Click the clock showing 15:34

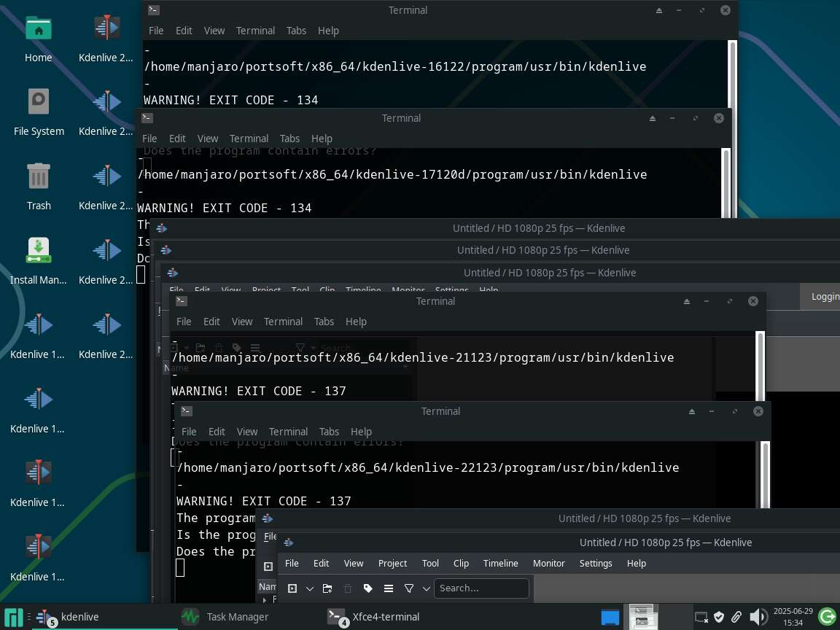click(793, 617)
